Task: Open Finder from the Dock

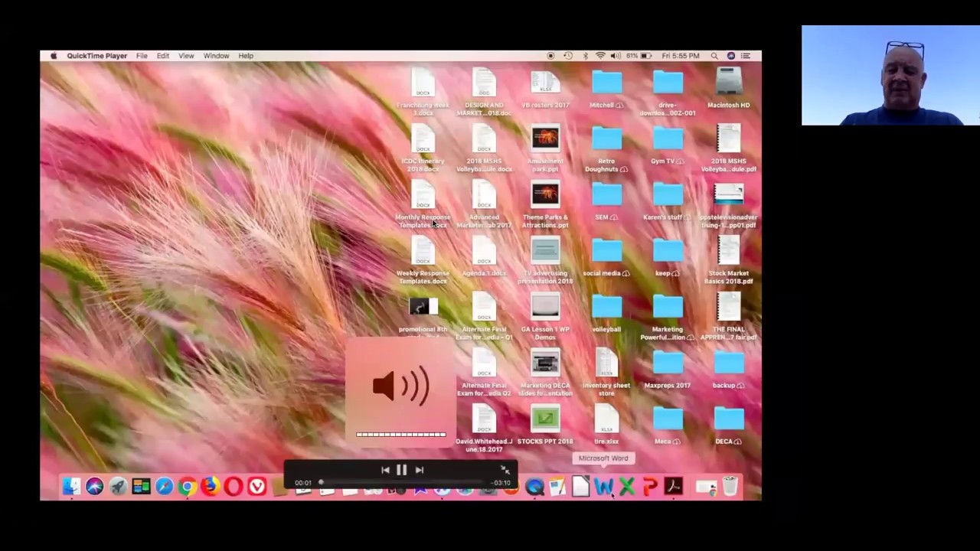Action: (x=71, y=486)
